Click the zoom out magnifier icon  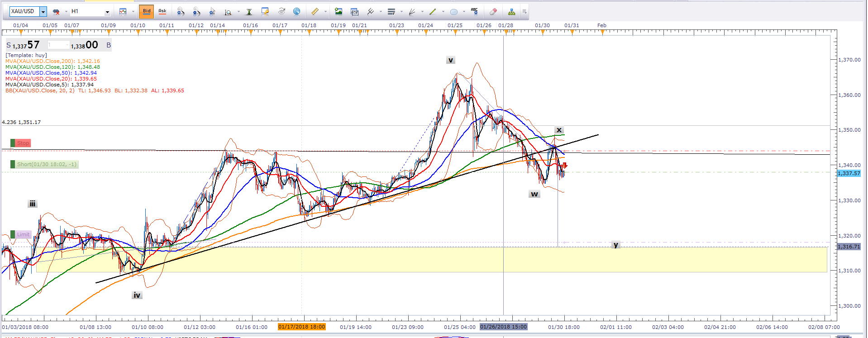[x=196, y=12]
